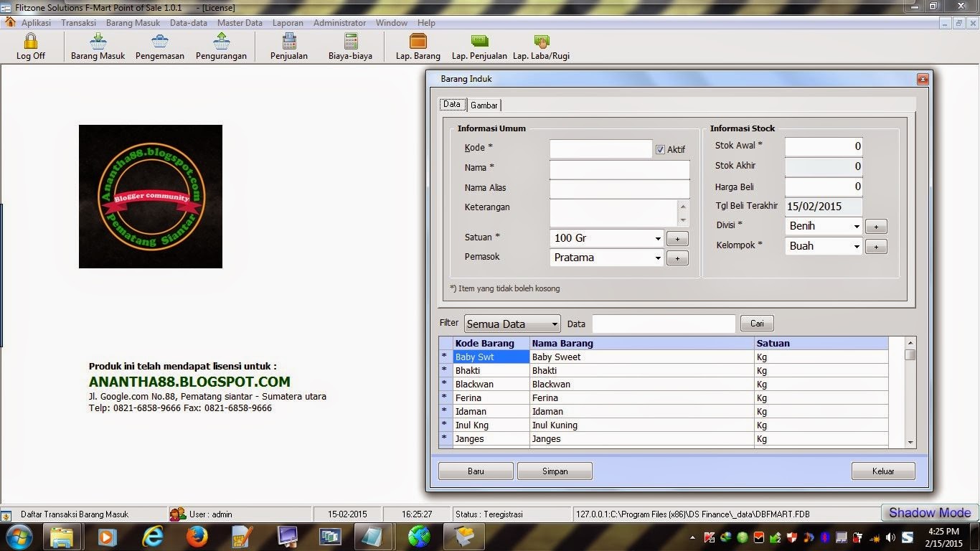Click the Nama input field
Viewport: 980px width, 551px height.
(620, 169)
